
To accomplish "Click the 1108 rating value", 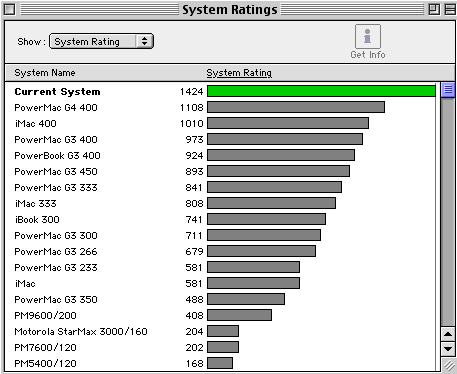I will [x=191, y=107].
